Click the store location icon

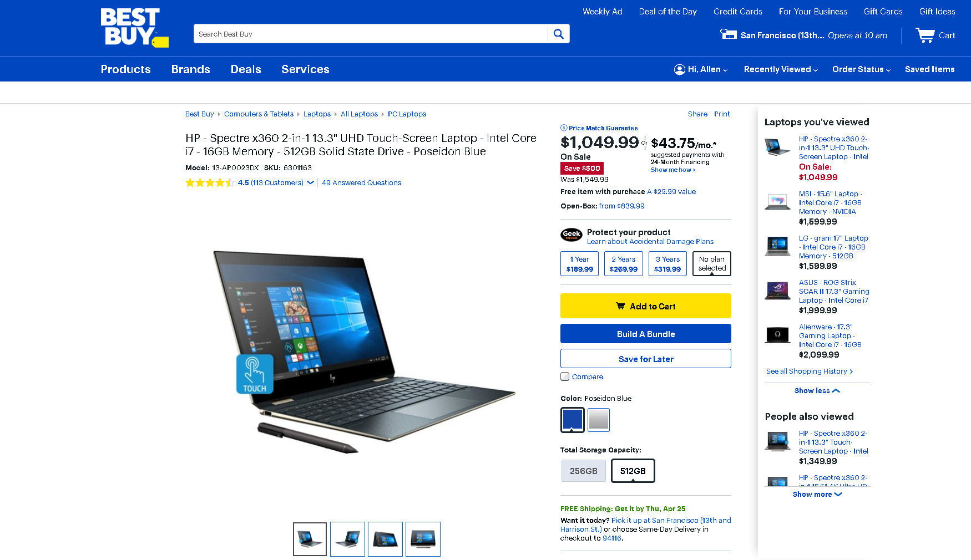coord(728,34)
